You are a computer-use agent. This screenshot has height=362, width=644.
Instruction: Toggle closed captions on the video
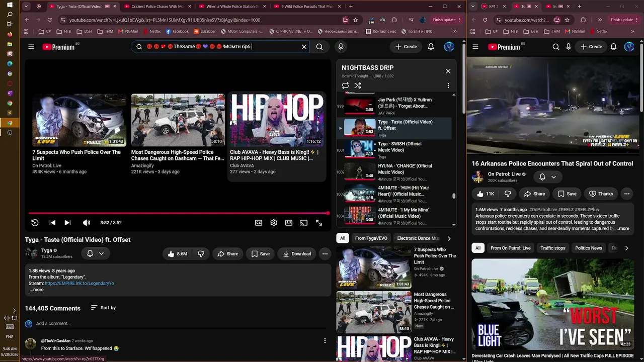click(259, 223)
